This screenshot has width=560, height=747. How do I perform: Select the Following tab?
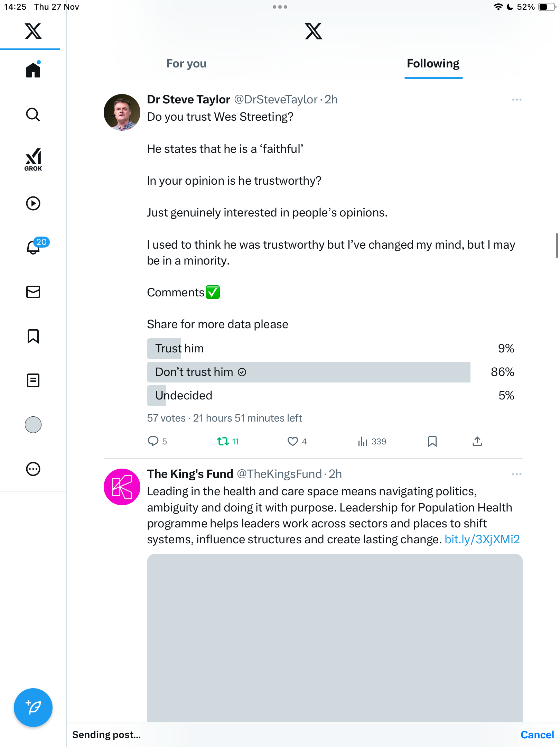[433, 64]
